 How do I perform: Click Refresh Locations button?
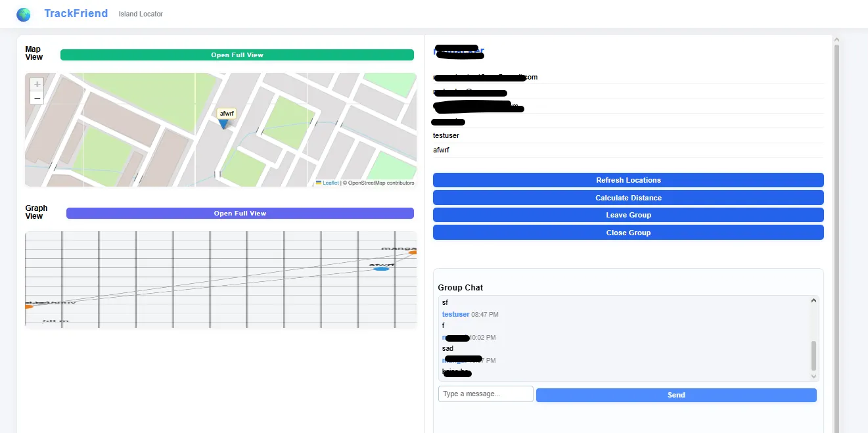tap(628, 180)
